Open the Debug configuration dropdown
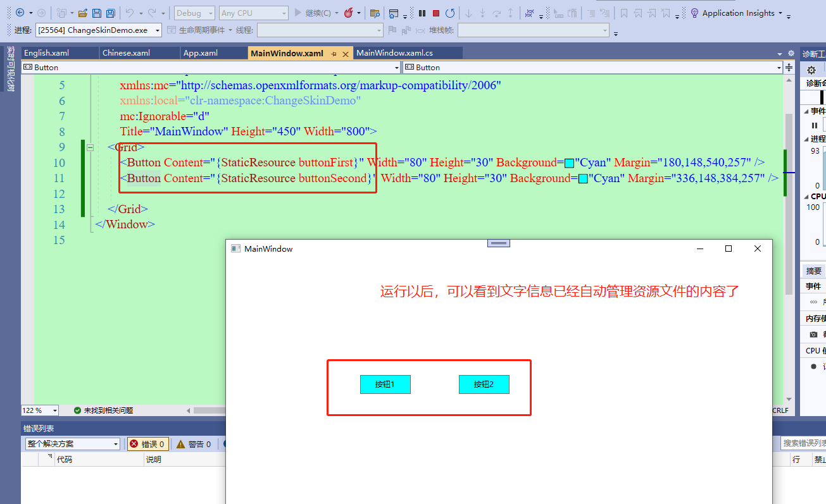Image resolution: width=826 pixels, height=504 pixels. (194, 13)
